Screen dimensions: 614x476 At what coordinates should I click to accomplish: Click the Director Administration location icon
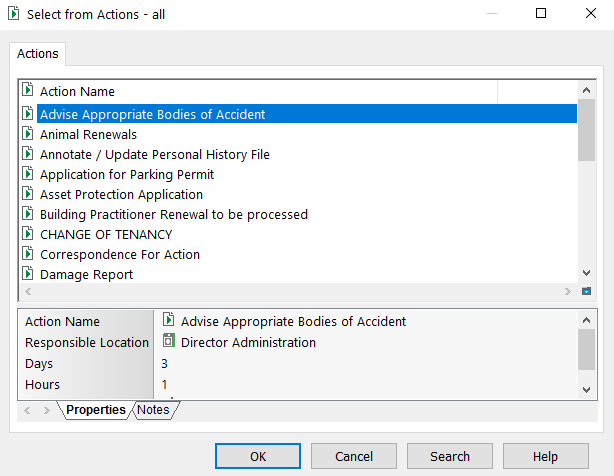point(168,342)
